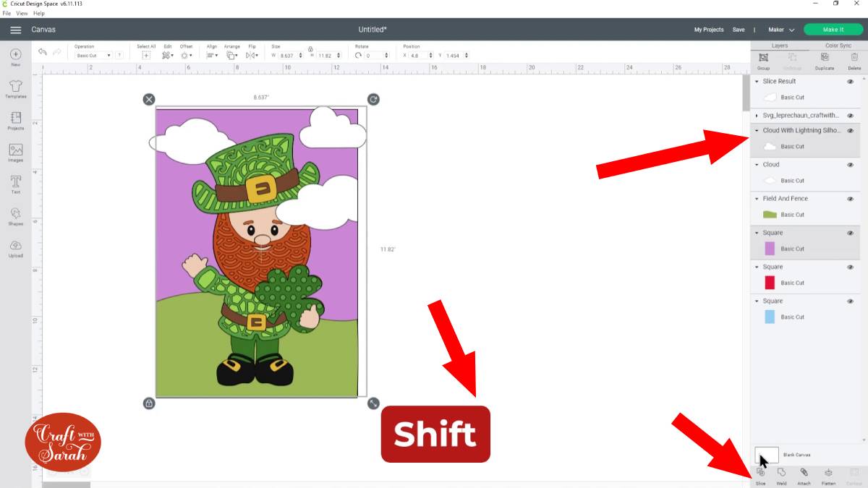Hide the Cloud With Lightning Silhouette layer
868x488 pixels.
(x=850, y=131)
